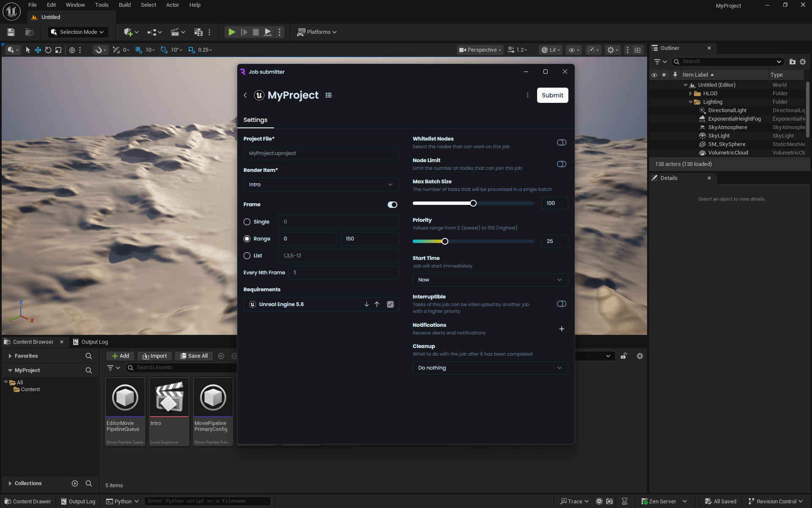Stop simulation with the stop button

click(x=256, y=32)
